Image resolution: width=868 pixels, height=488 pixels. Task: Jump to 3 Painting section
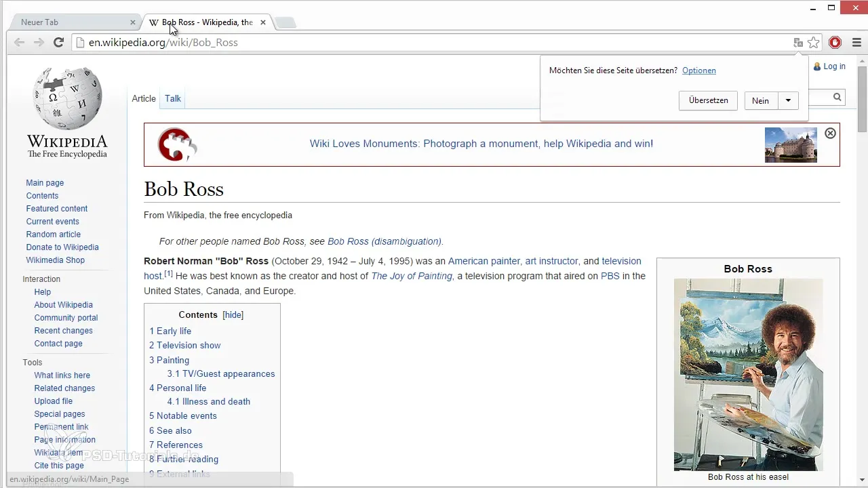tap(170, 361)
